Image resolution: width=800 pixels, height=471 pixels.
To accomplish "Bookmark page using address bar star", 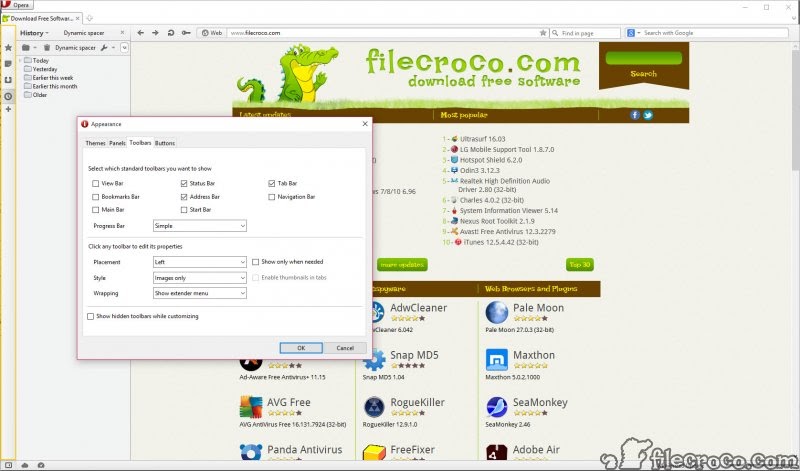I will pos(543,33).
